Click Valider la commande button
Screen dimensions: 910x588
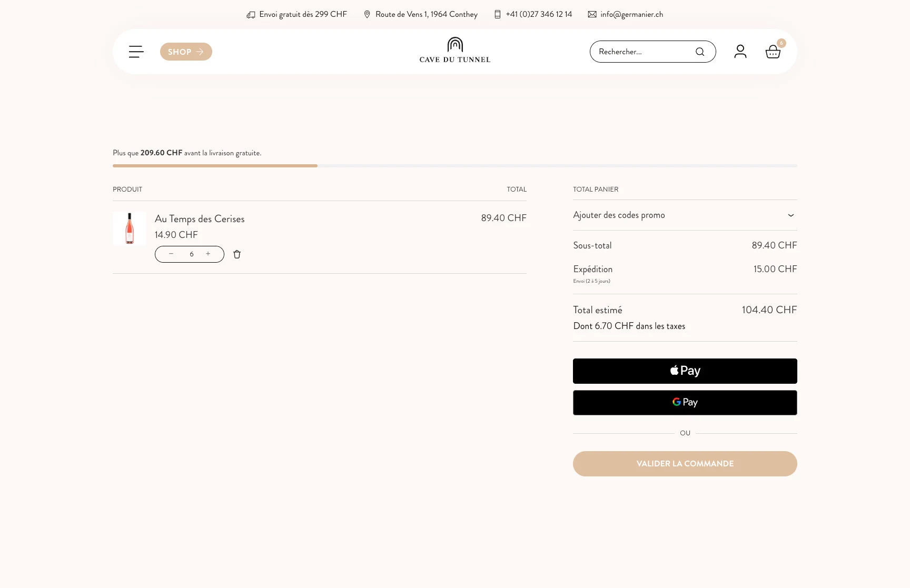click(x=685, y=464)
